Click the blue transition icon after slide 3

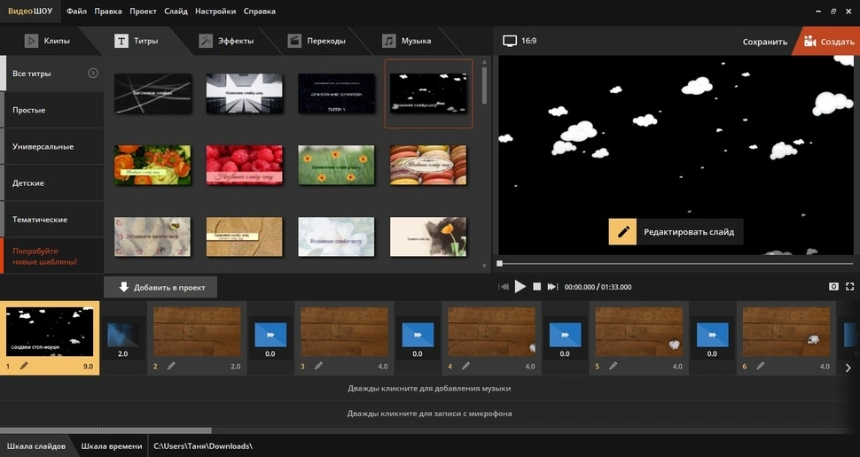click(417, 335)
